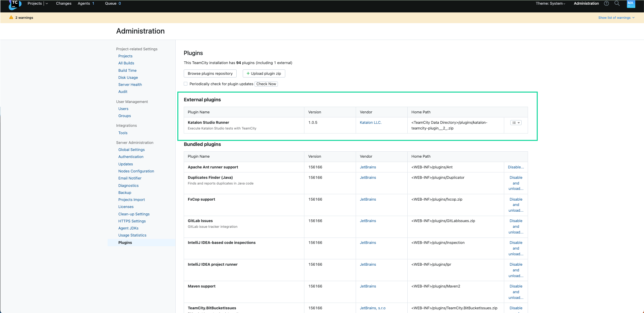Switch to the Changes menu item
The image size is (644, 313).
tap(64, 3)
